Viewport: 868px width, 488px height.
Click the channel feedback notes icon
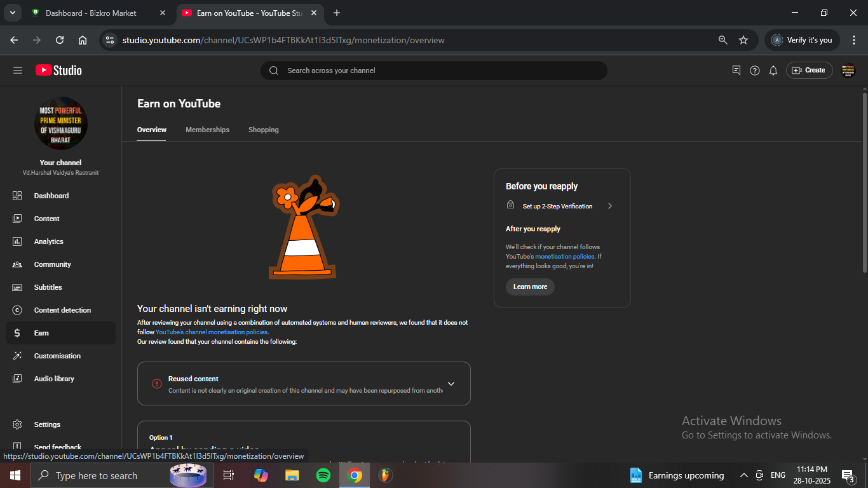(736, 71)
